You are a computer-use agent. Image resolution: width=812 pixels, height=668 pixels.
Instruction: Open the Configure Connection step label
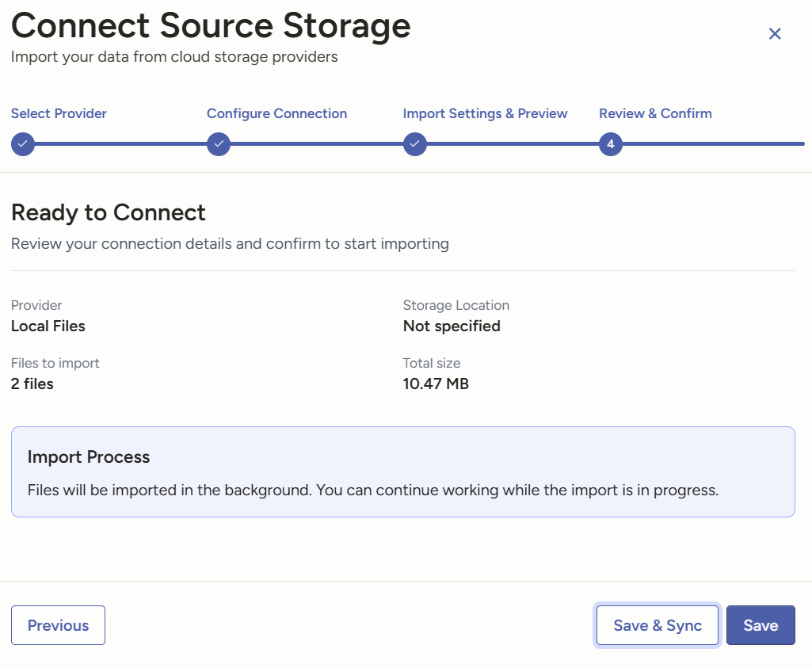pos(276,113)
